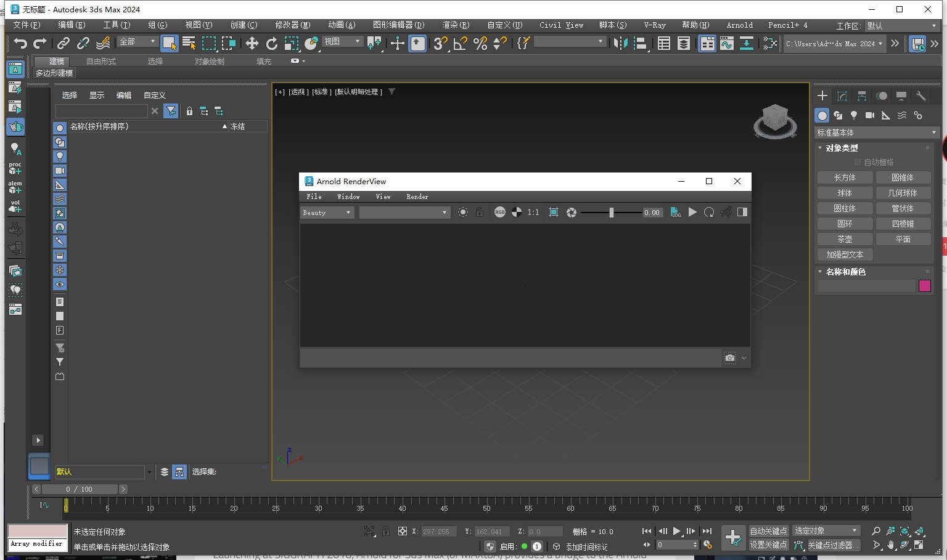Switch to Helpers category in Create panel

tap(886, 115)
